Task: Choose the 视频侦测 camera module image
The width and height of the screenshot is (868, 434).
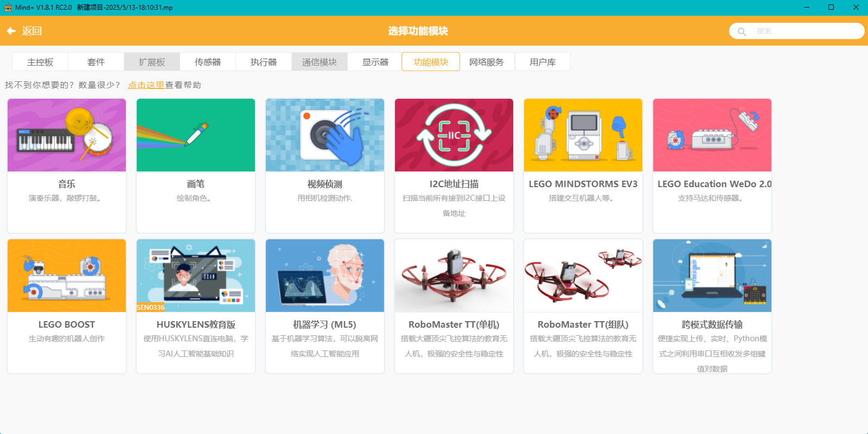Action: pyautogui.click(x=325, y=135)
